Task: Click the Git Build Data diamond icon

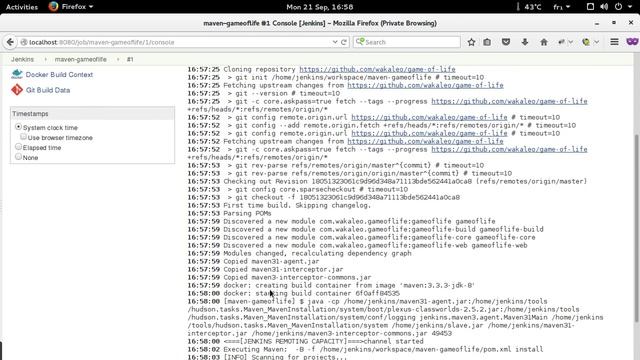Action: click(x=17, y=89)
